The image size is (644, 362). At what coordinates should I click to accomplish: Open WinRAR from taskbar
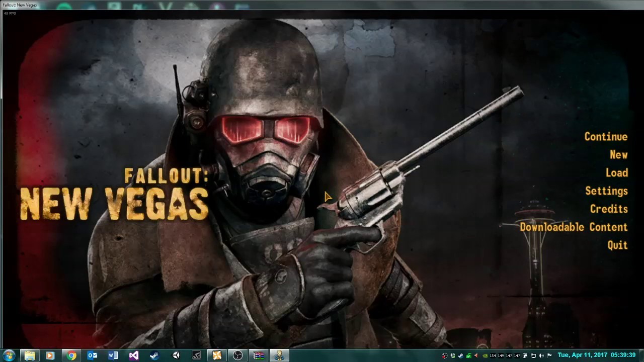(259, 355)
